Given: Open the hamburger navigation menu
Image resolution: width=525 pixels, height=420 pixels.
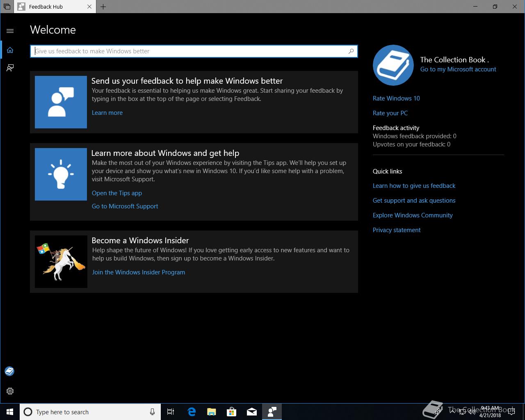Looking at the screenshot, I should pos(10,31).
